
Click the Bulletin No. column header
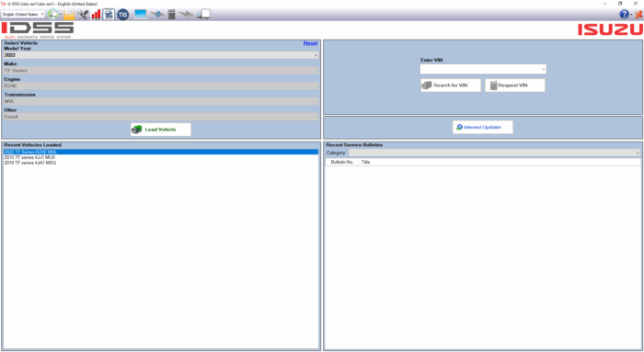coord(341,162)
